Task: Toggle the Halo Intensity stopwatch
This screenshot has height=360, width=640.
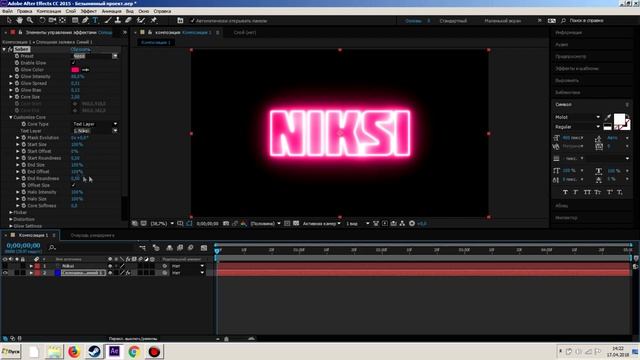Action: click(x=24, y=192)
